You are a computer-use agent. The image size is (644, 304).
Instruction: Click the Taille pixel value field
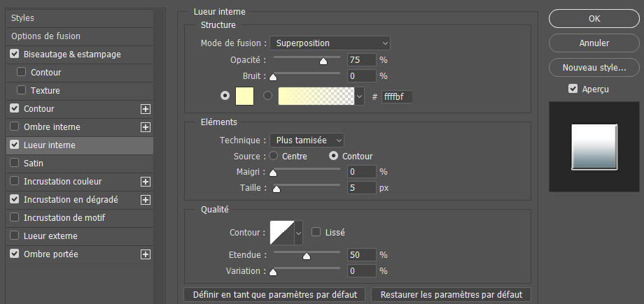click(x=361, y=188)
